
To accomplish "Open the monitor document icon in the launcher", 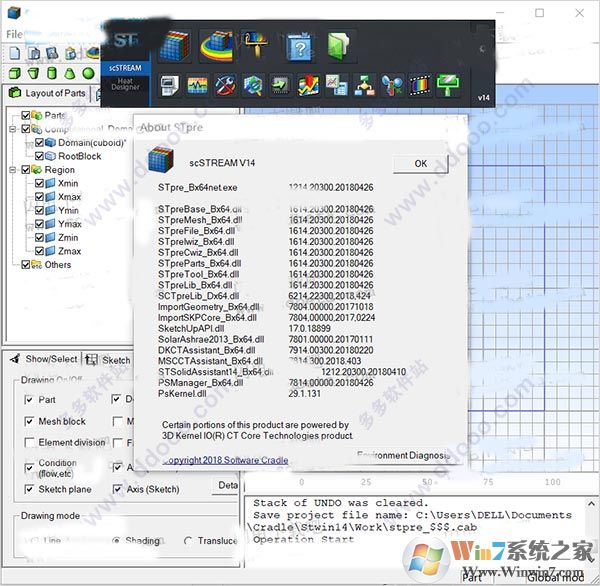I will [x=170, y=85].
